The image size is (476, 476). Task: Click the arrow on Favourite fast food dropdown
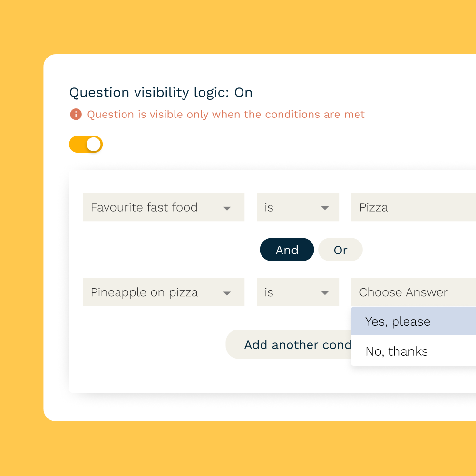tap(227, 208)
